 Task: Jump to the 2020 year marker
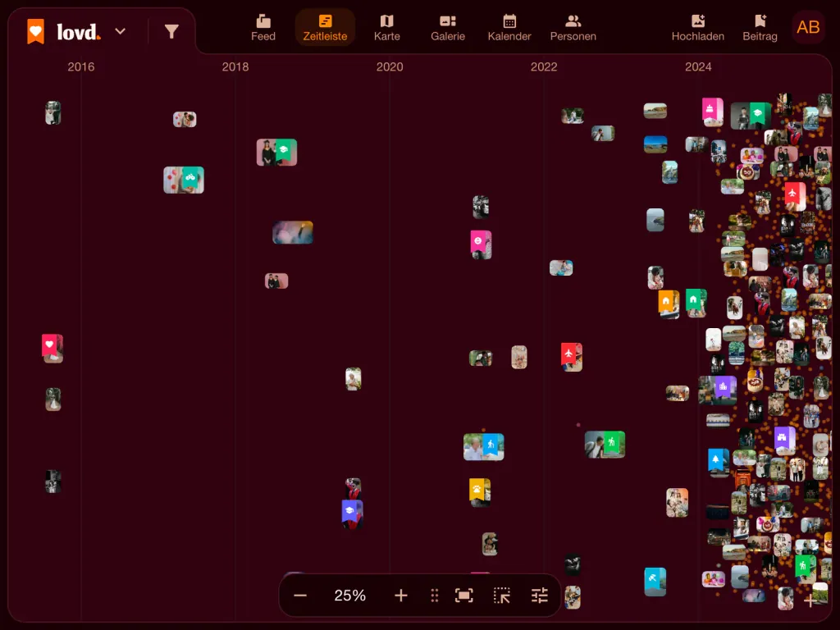tap(390, 67)
